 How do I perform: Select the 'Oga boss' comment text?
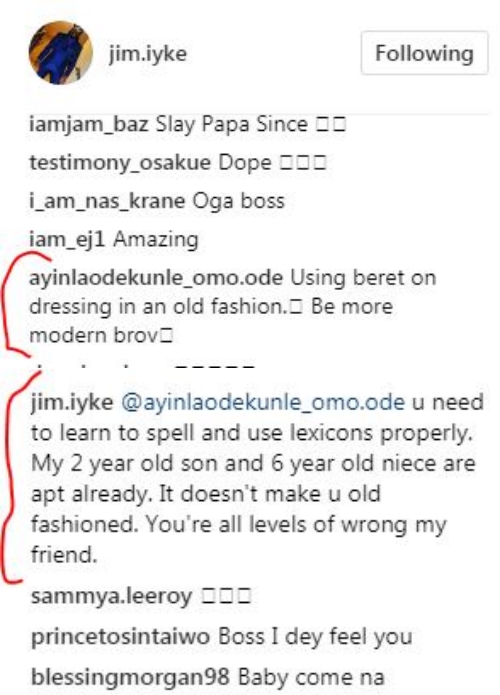238,202
